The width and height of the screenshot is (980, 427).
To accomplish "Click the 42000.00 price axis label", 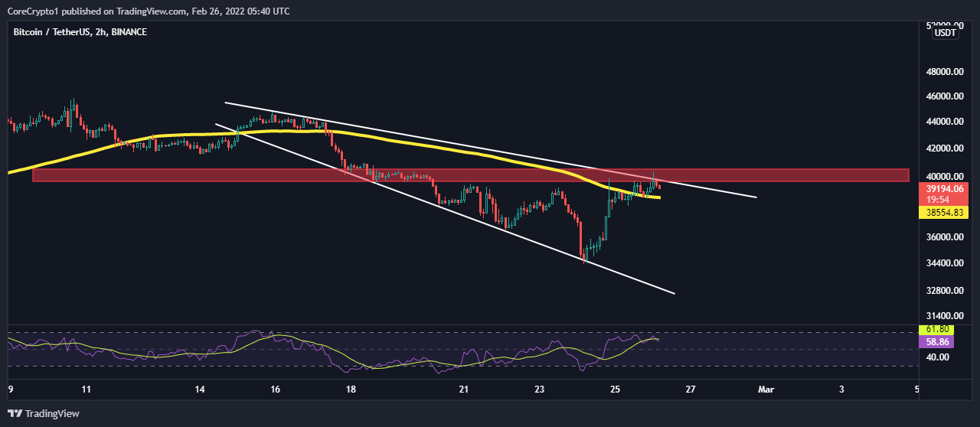I will tap(945, 148).
